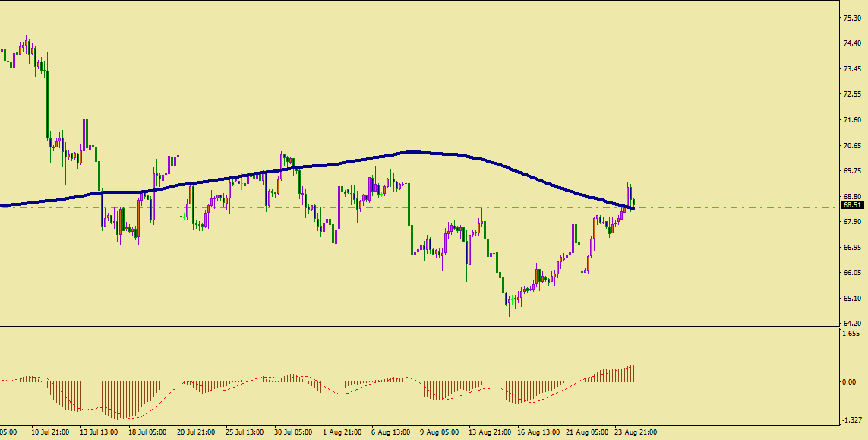Click the 66.95 price axis label
The height and width of the screenshot is (440, 868).
(853, 247)
